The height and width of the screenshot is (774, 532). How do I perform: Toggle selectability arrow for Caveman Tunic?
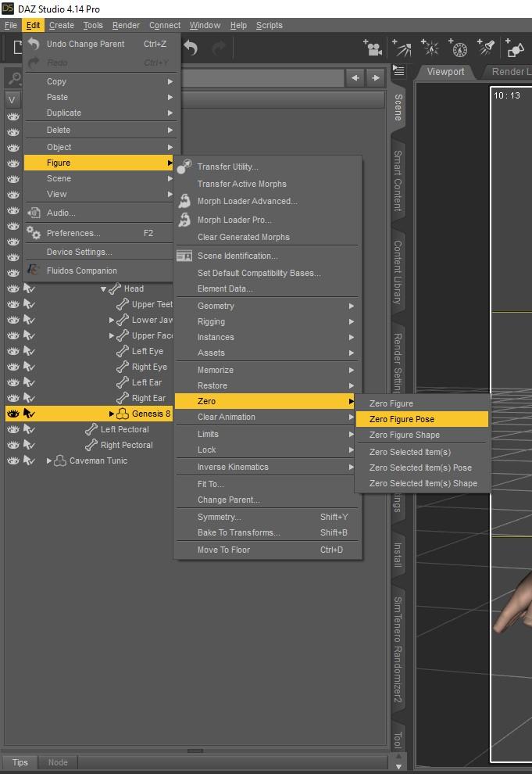(x=29, y=460)
